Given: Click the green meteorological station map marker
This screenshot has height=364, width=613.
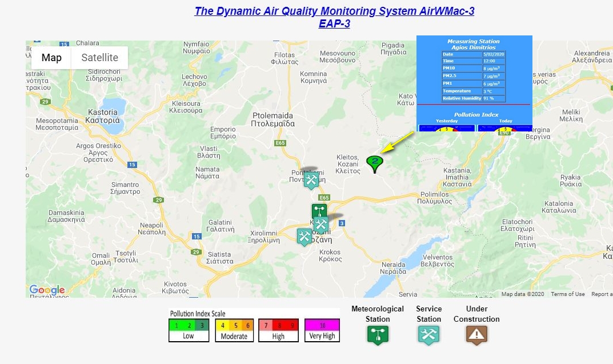Looking at the screenshot, I should click(319, 211).
